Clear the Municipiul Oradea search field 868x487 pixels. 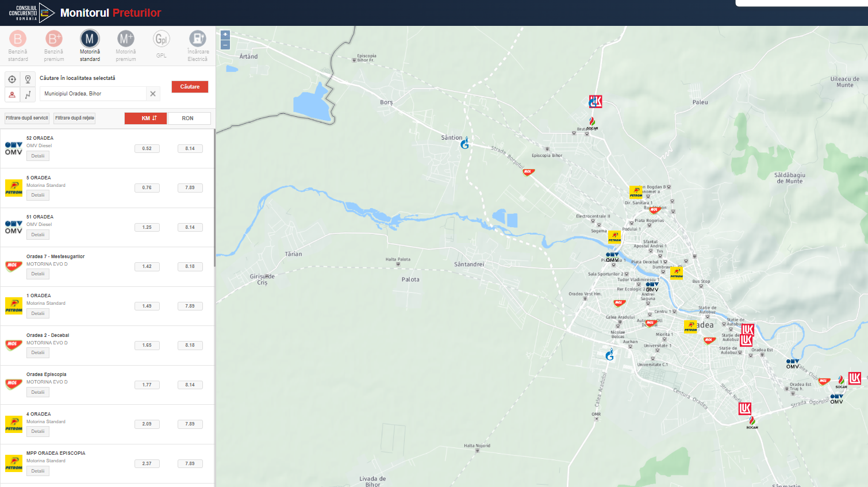[153, 94]
